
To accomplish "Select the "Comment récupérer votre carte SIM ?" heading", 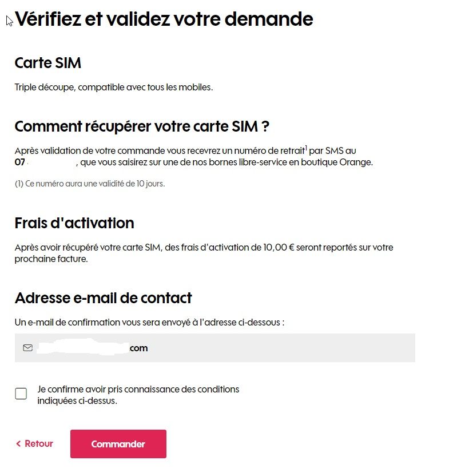I will click(142, 126).
